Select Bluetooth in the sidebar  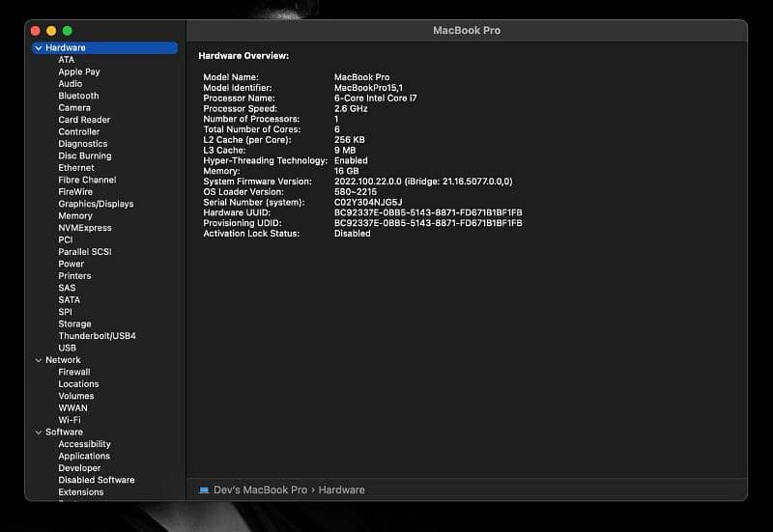pos(78,96)
